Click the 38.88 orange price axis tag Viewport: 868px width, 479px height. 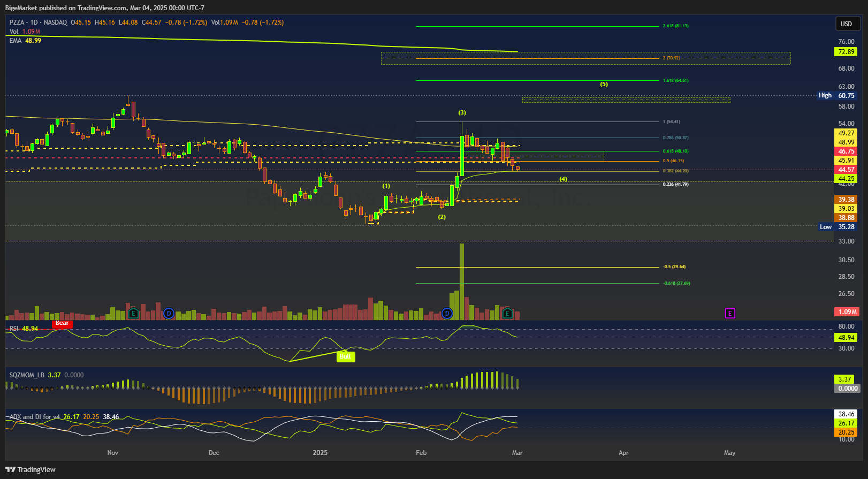click(846, 218)
